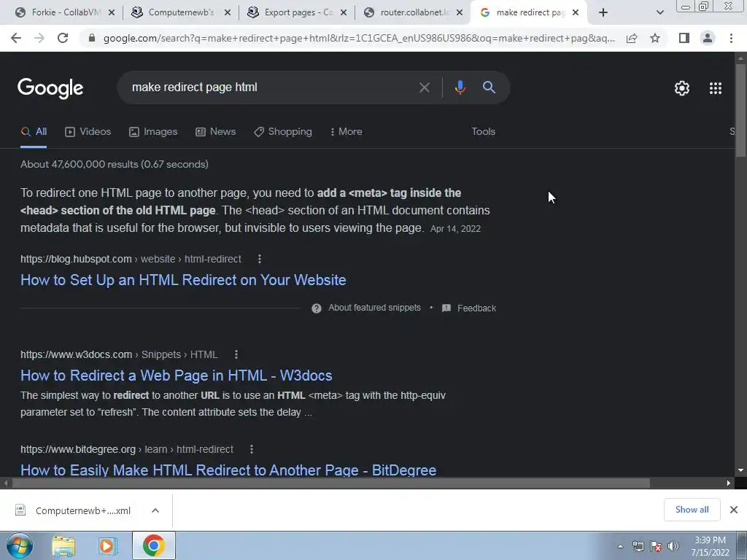This screenshot has height=560, width=747.
Task: Select the News search filter
Action: pos(215,131)
